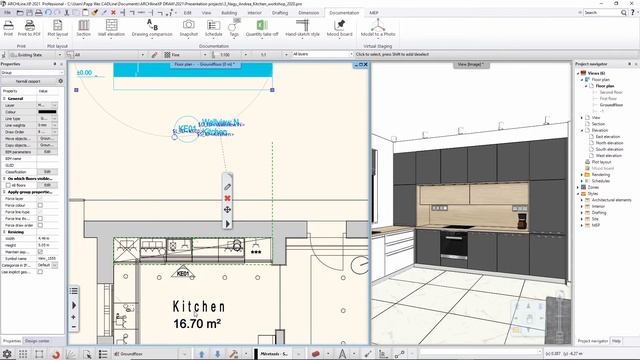
Task: Click the settings gear in bottom status bar
Action: click(x=7, y=354)
